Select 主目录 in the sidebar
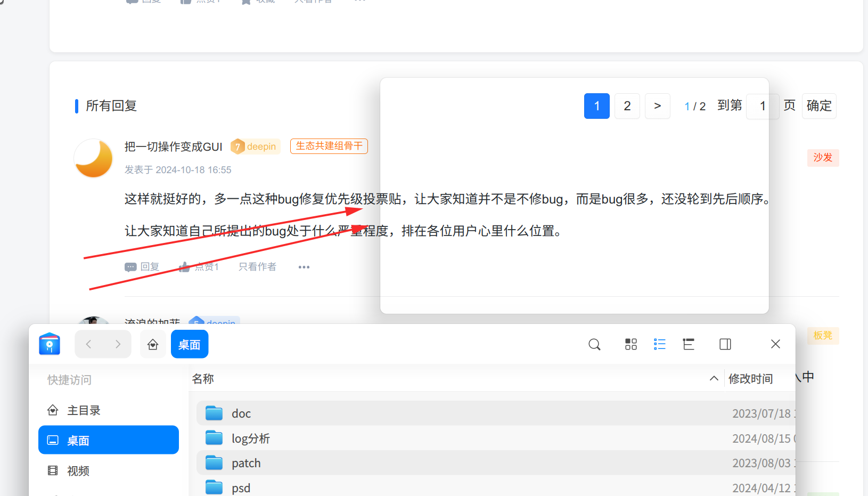This screenshot has height=496, width=868. [x=109, y=410]
